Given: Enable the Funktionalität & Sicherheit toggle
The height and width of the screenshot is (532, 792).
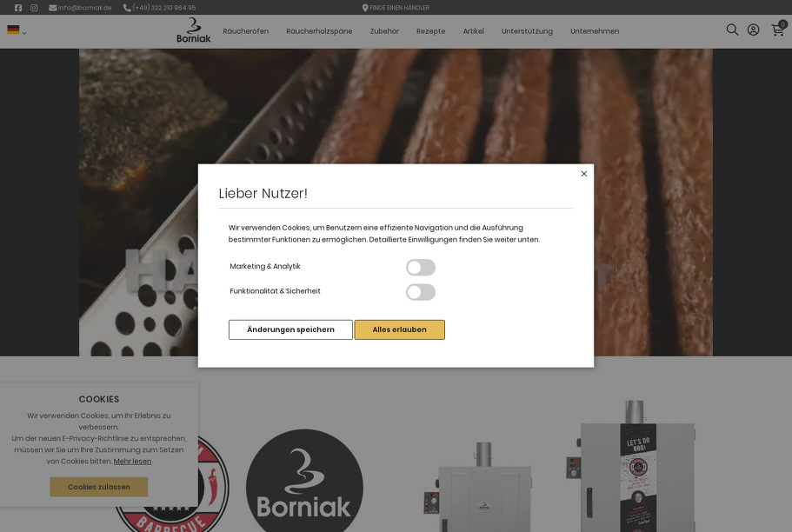Looking at the screenshot, I should (420, 292).
